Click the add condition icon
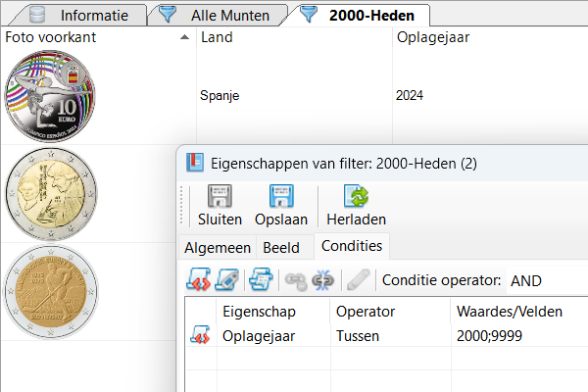Screen dimensions: 588x392 point(200,280)
